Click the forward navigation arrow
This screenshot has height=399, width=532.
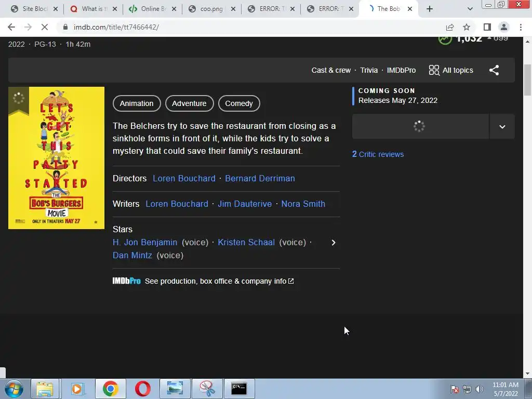coord(28,27)
